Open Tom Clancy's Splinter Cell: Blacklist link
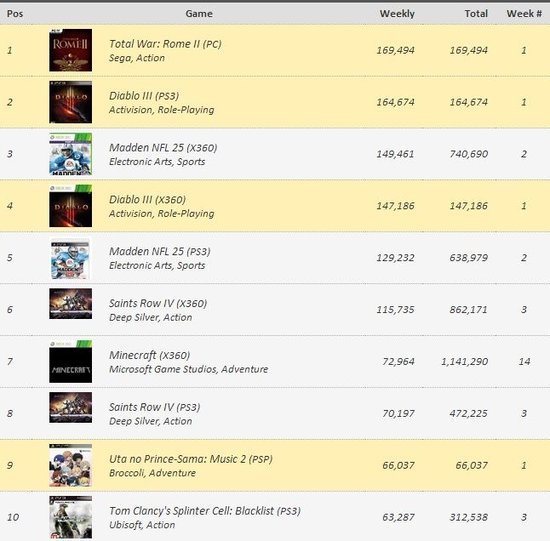Screen dimensions: 550x541 coord(205,511)
